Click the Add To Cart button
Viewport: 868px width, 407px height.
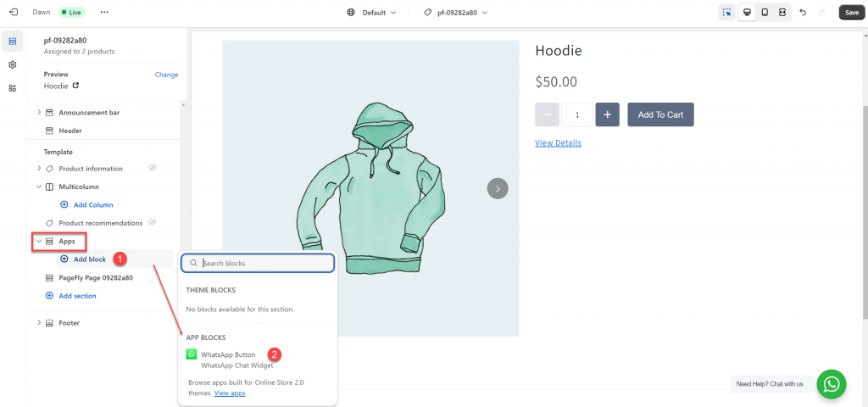(660, 114)
